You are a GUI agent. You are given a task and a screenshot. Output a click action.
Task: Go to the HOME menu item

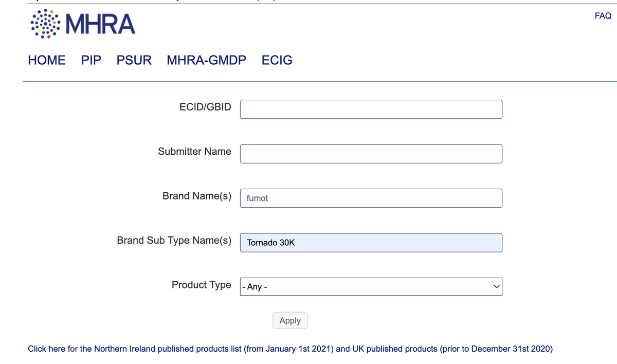(x=47, y=60)
